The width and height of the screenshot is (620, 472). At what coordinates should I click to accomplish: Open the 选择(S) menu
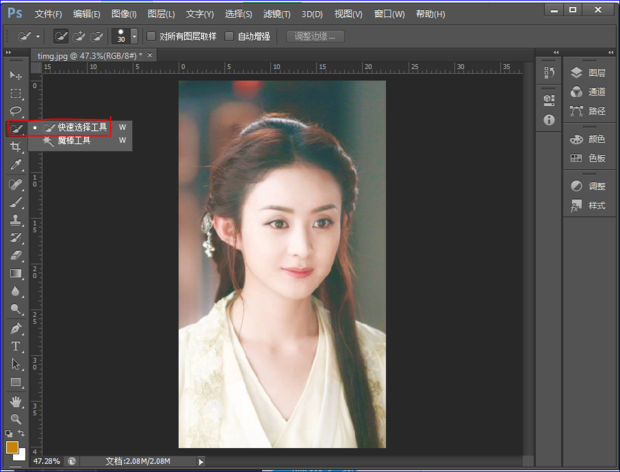238,14
